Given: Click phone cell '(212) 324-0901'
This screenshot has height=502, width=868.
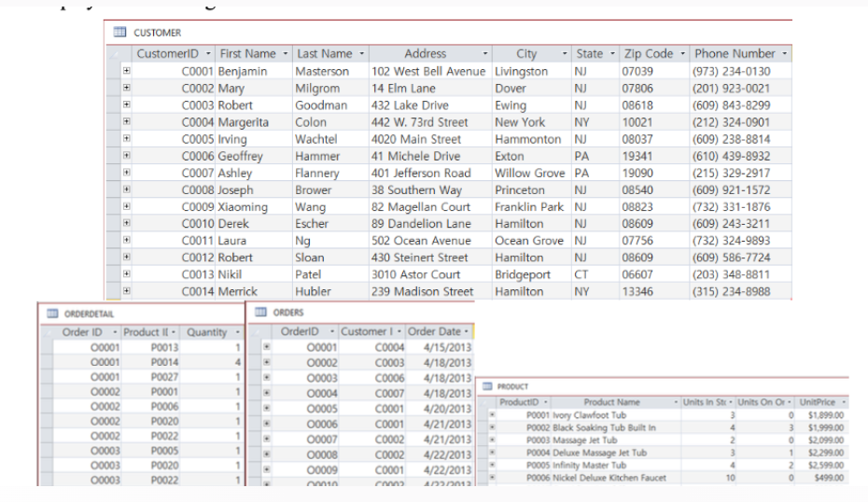Looking at the screenshot, I should pyautogui.click(x=740, y=122).
